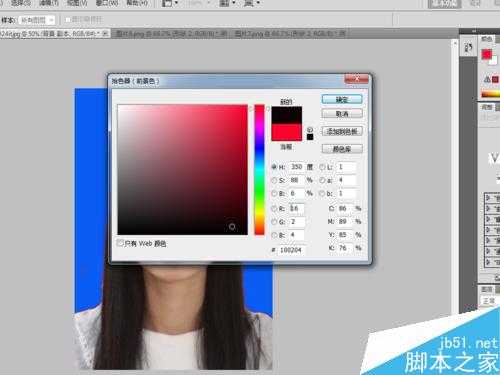Click the L value field showing 1
500x375 pixels.
(346, 167)
